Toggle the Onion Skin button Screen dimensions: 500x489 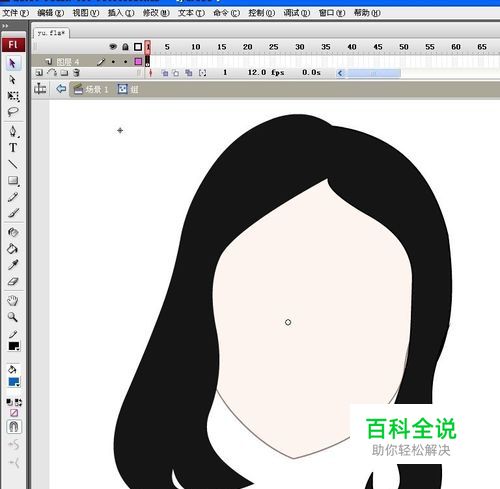165,73
